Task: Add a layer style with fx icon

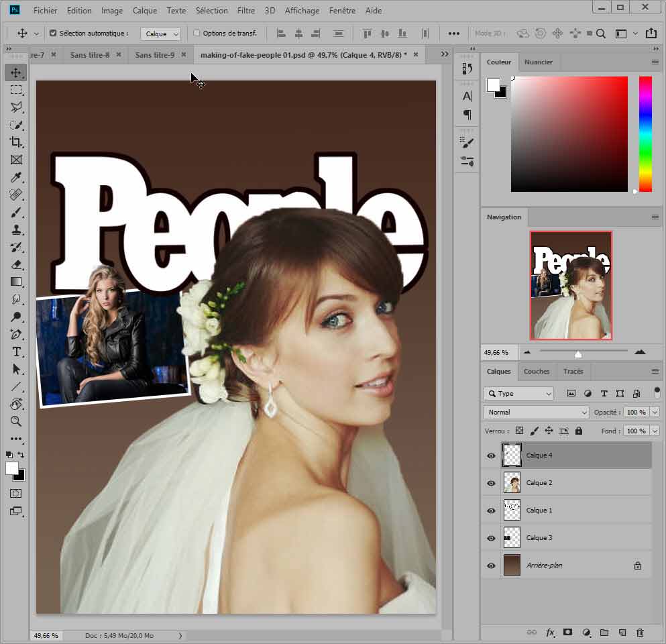Action: [x=550, y=633]
